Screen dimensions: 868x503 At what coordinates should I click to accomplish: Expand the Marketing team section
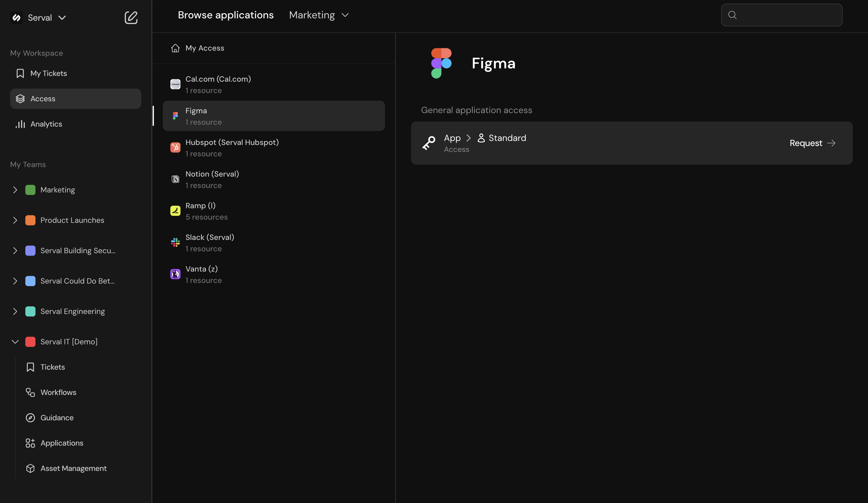[x=15, y=190]
